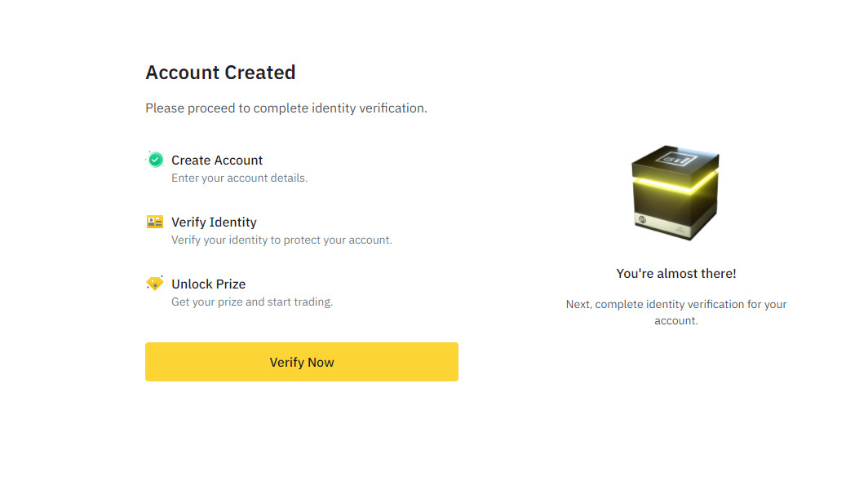Click the ID card Verify Identity icon
The image size is (868, 489).
[x=155, y=222]
